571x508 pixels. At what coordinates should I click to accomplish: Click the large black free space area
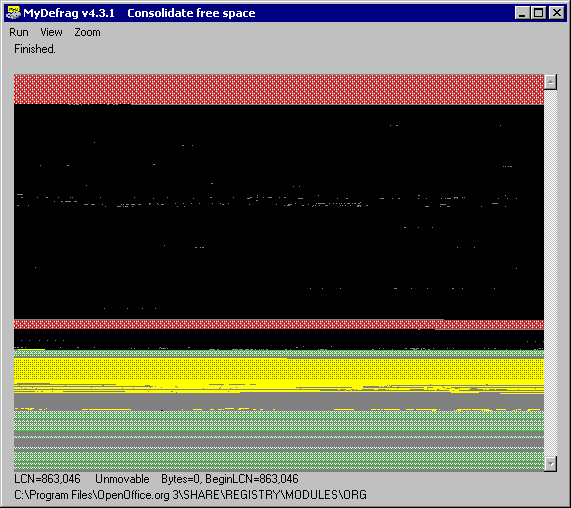(279, 212)
